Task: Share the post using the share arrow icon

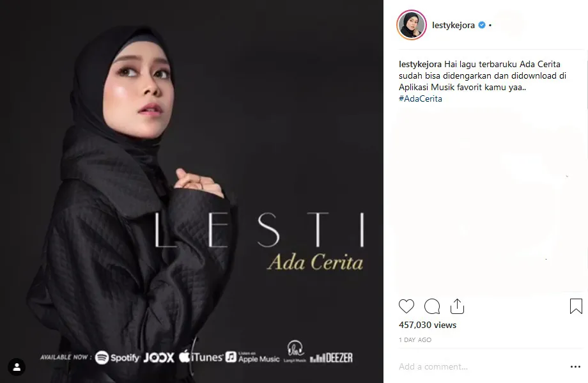Action: tap(457, 306)
